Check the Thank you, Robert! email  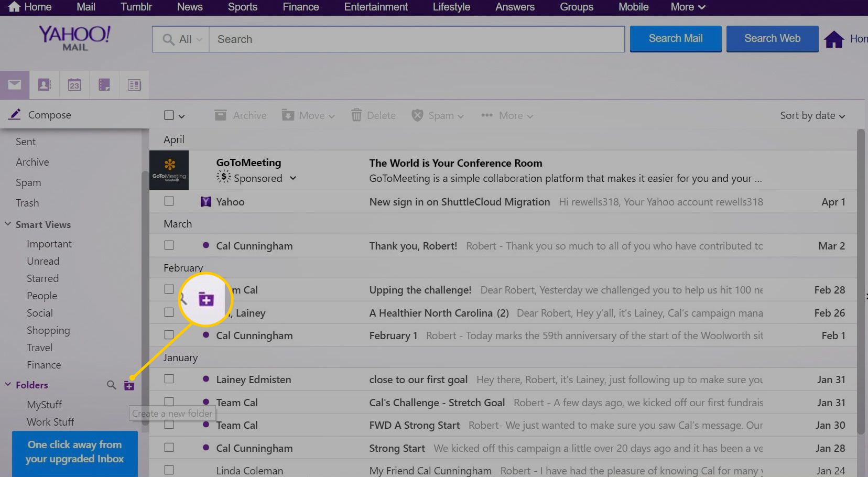click(169, 245)
